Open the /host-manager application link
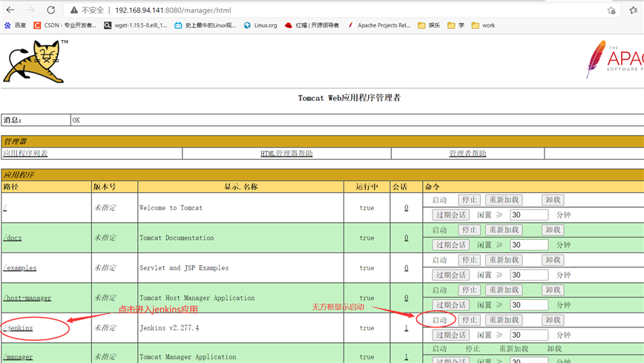The width and height of the screenshot is (644, 363). point(27,298)
